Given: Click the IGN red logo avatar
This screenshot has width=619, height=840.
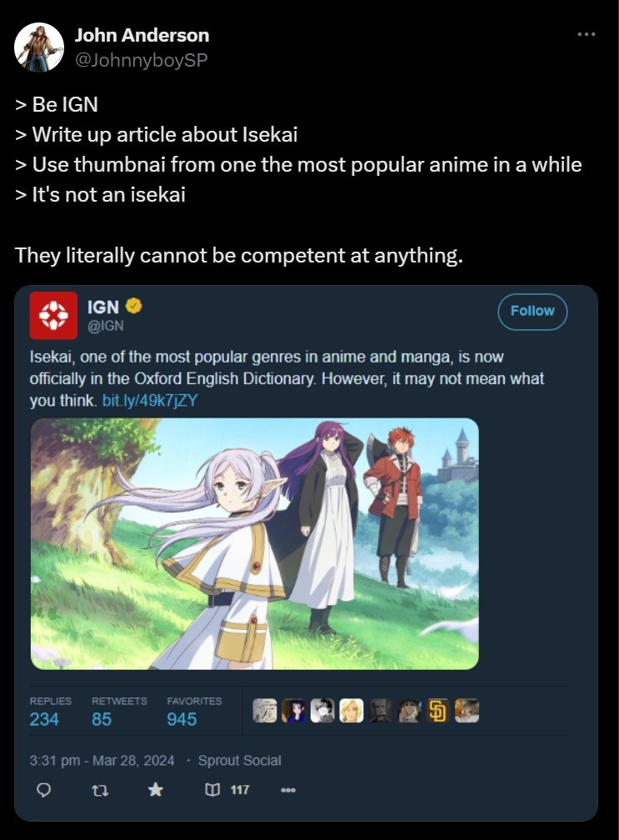Looking at the screenshot, I should [x=53, y=316].
